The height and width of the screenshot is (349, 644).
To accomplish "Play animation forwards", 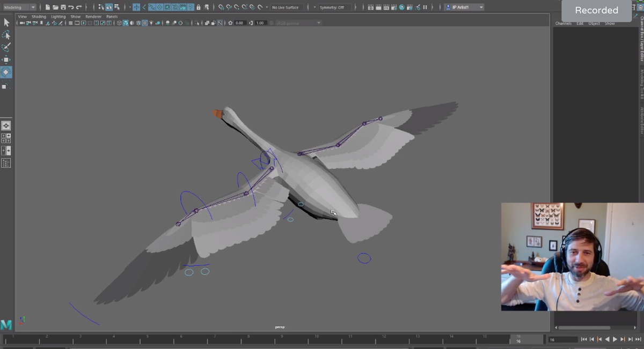I will (x=615, y=339).
